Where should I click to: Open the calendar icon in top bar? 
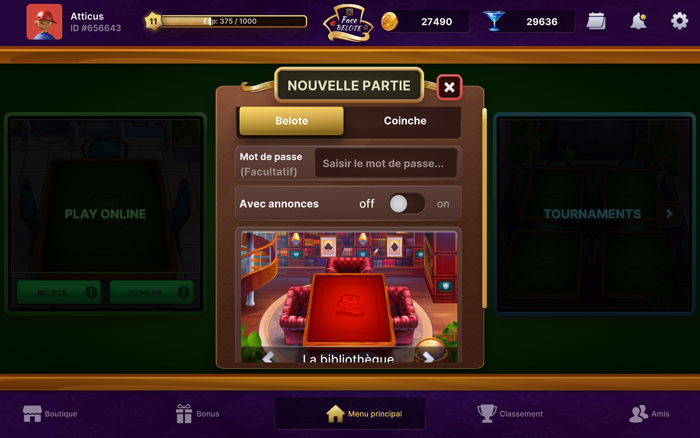(x=596, y=21)
